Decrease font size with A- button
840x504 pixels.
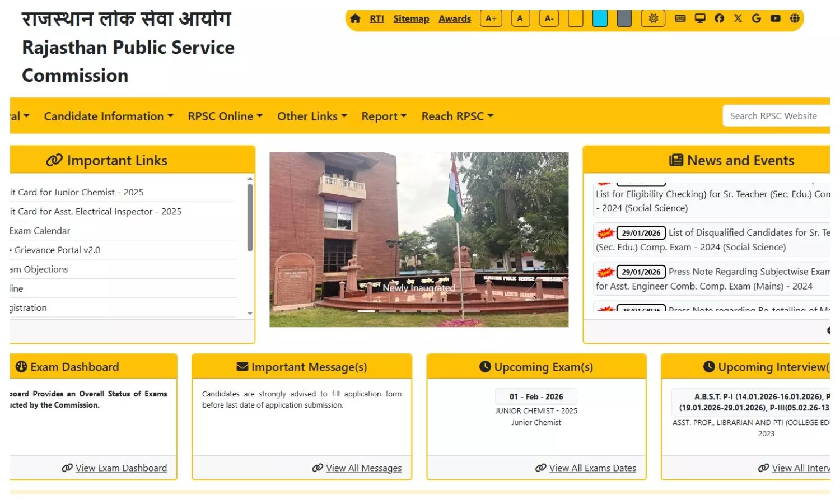click(x=549, y=18)
